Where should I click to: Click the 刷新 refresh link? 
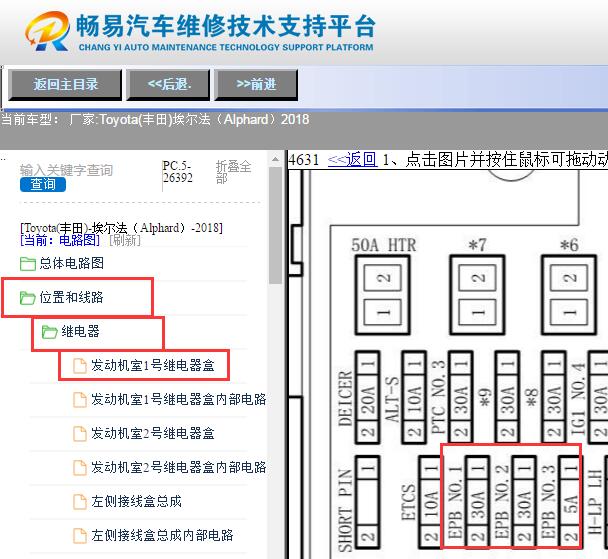click(125, 240)
